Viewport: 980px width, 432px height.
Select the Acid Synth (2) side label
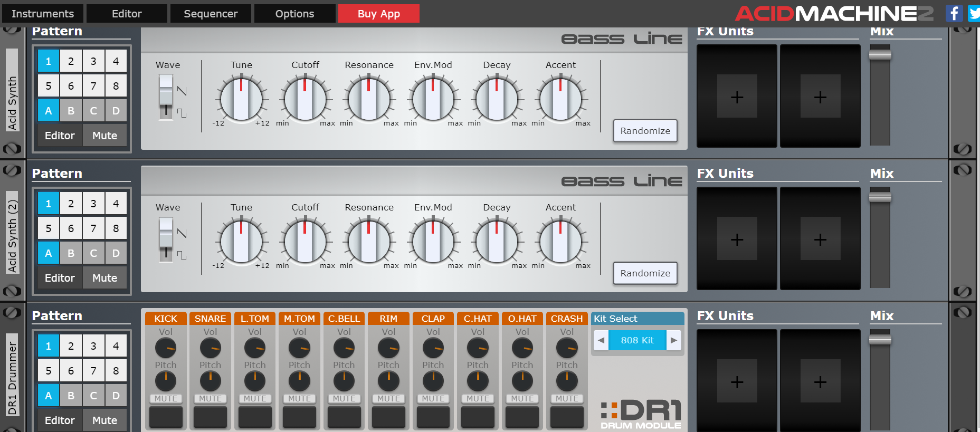(12, 232)
